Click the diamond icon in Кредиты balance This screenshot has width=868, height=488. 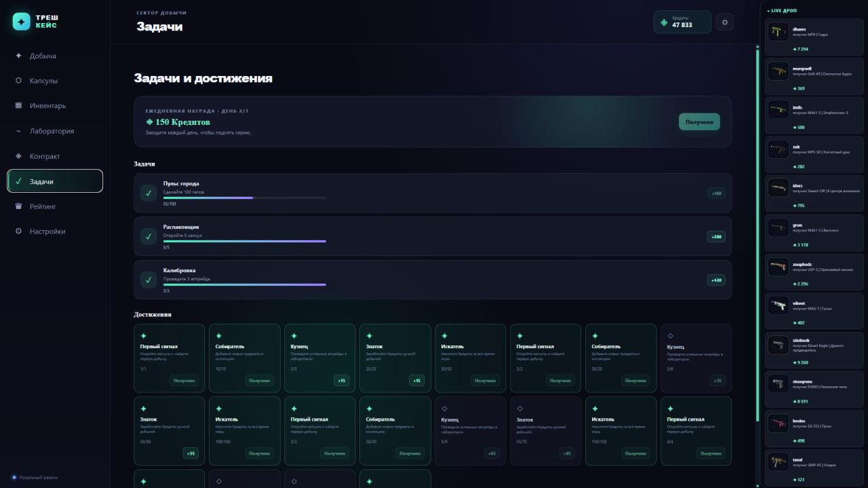point(664,22)
